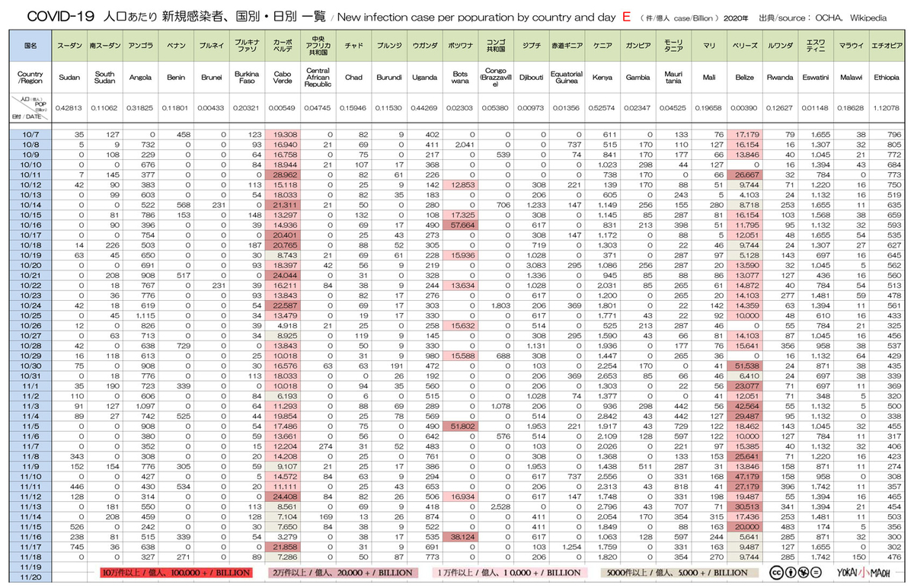Screen dimensions: 914x588
Task: Click the Cabo Verde column header
Action: [282, 78]
